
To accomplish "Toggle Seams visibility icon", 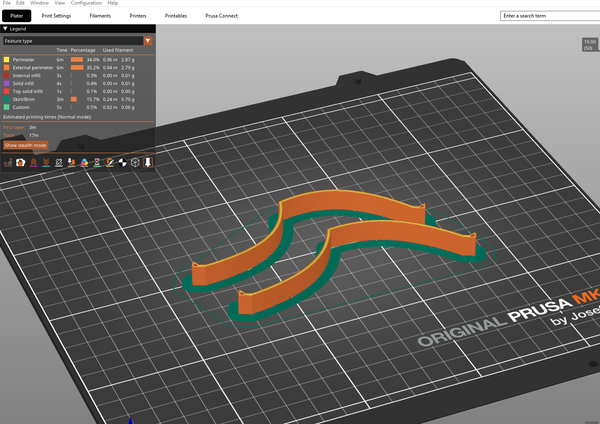I will click(59, 163).
